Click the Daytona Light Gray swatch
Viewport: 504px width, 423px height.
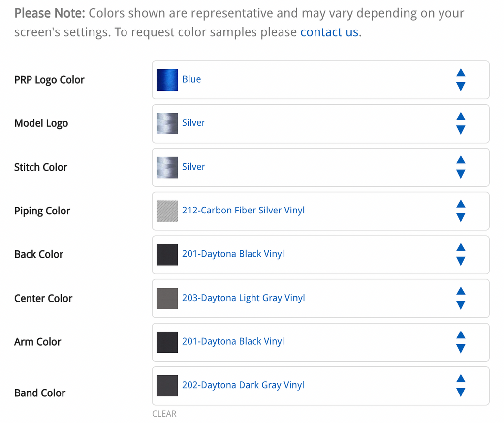pyautogui.click(x=167, y=299)
